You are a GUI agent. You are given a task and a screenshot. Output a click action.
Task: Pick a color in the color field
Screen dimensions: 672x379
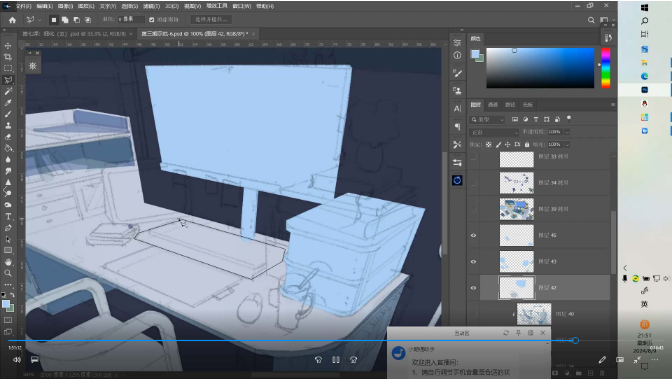pos(540,68)
